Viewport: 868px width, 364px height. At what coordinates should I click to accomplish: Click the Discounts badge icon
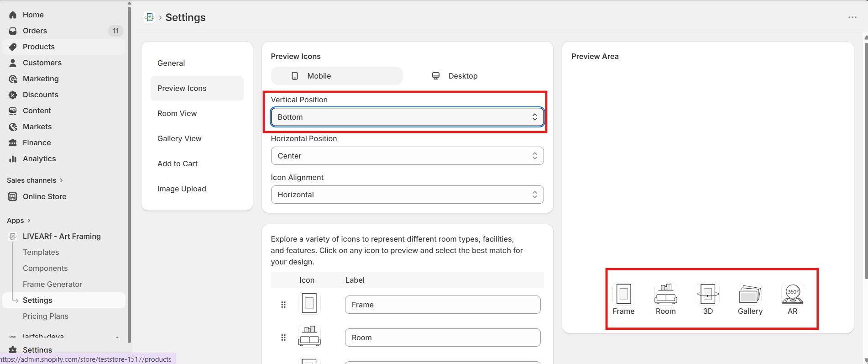coord(13,95)
